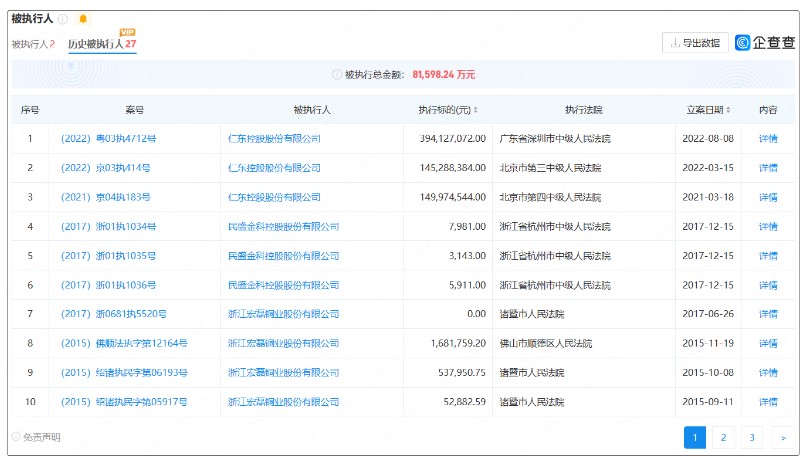Select amount 149,974,544.00 cell

tap(448, 197)
